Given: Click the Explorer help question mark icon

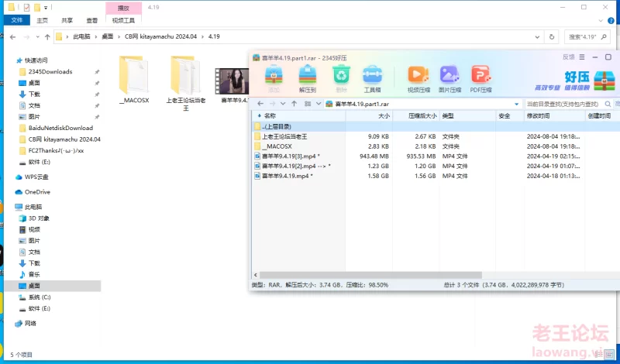Looking at the screenshot, I should click(612, 21).
